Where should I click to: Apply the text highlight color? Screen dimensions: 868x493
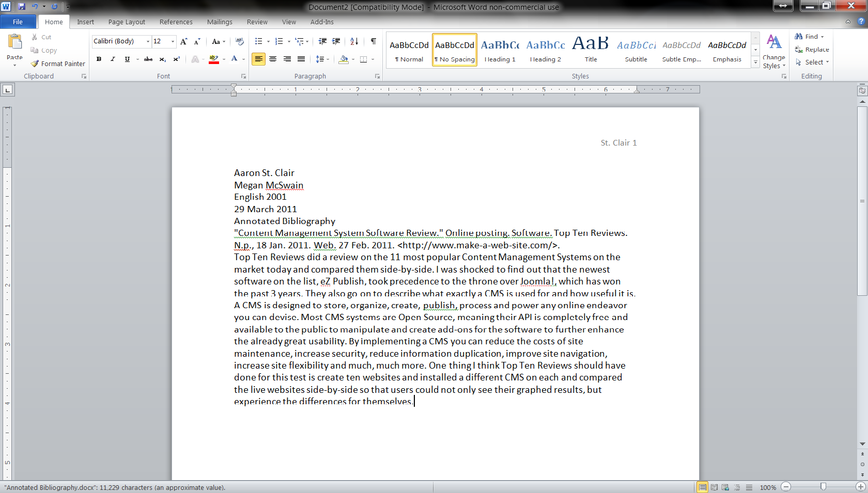214,59
